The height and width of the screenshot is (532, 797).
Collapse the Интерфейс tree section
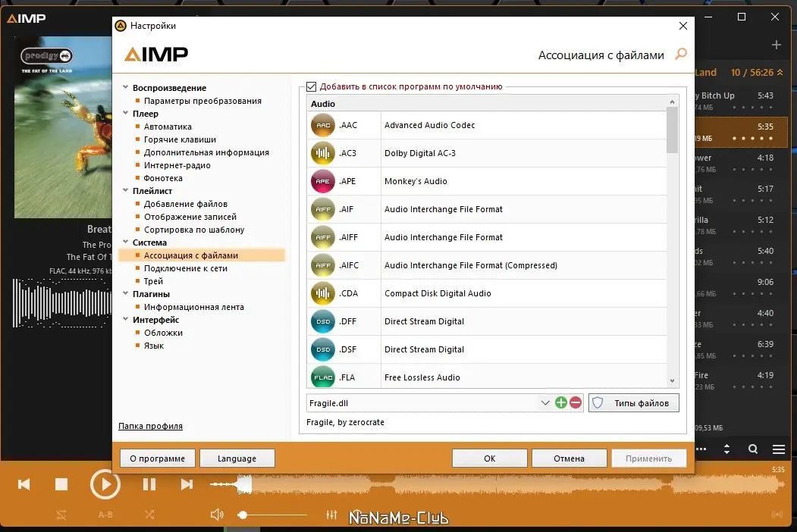[126, 319]
